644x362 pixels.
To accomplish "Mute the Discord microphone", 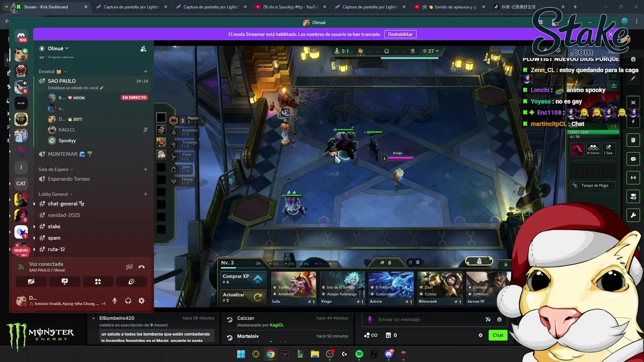I will tap(115, 301).
